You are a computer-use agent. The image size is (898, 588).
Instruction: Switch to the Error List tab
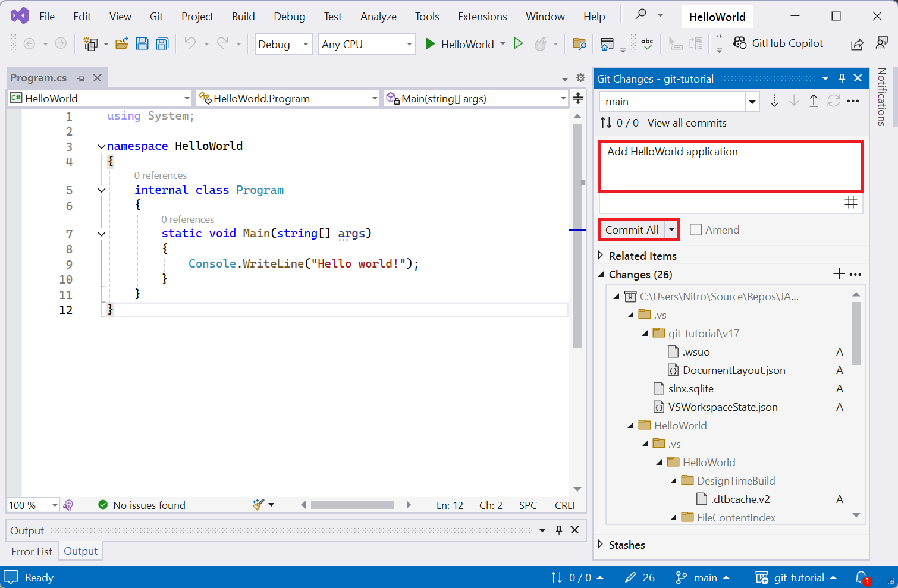click(32, 552)
